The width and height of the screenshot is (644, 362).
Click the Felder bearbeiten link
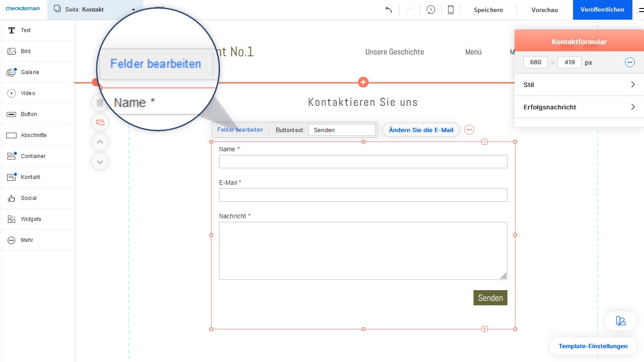pos(240,130)
